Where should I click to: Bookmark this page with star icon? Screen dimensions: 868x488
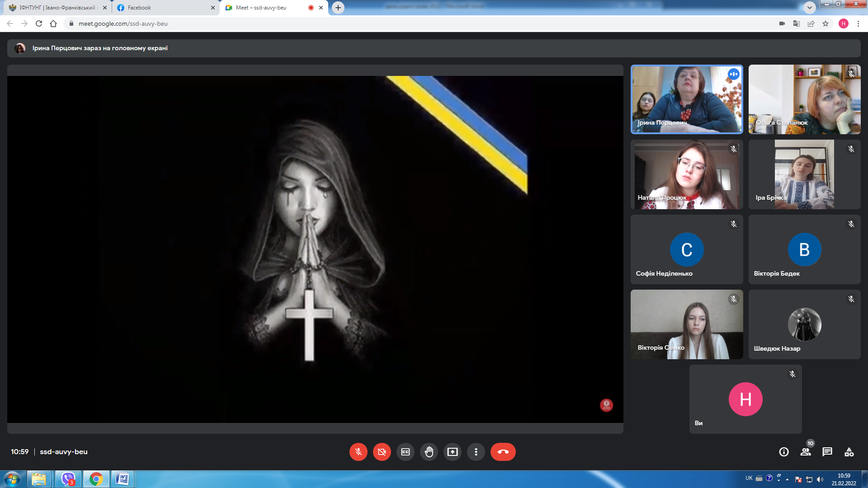[x=826, y=23]
